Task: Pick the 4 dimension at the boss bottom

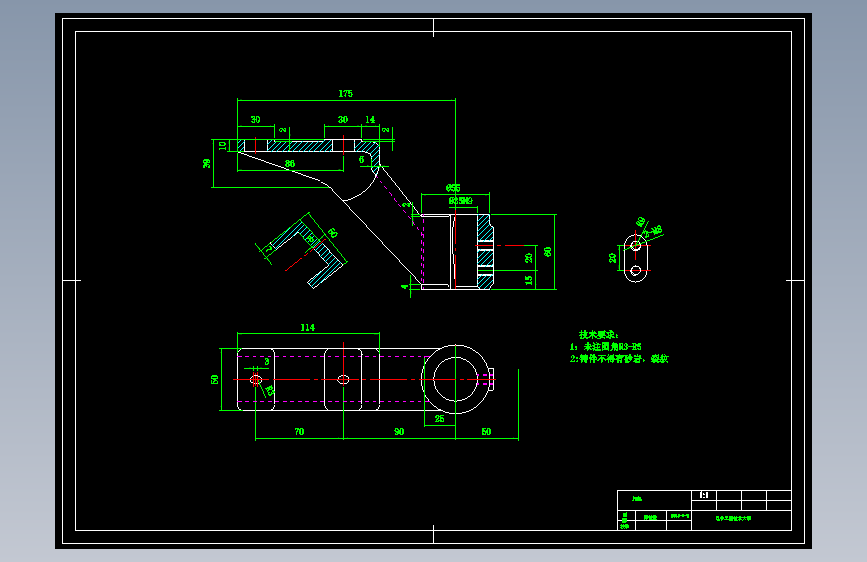Action: click(405, 287)
